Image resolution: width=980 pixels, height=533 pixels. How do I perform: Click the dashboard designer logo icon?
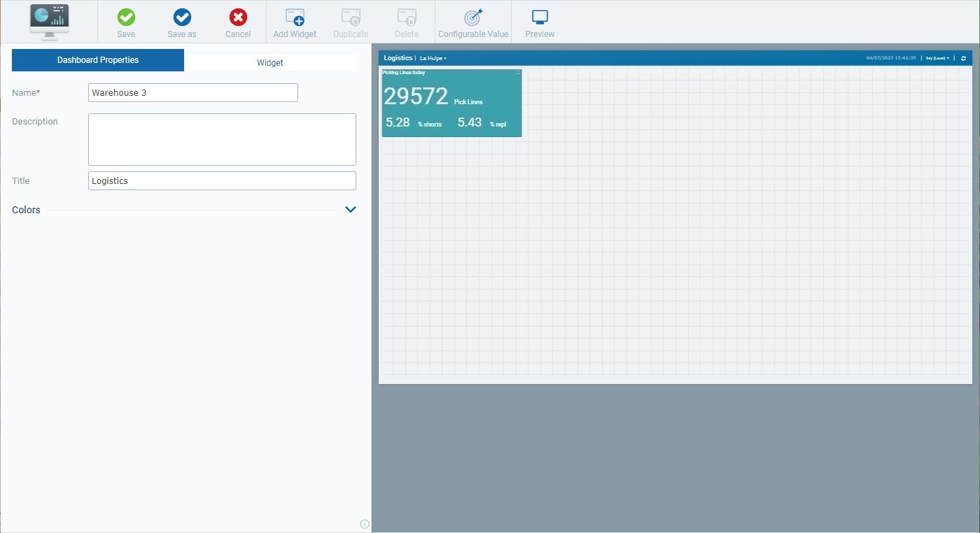point(49,21)
